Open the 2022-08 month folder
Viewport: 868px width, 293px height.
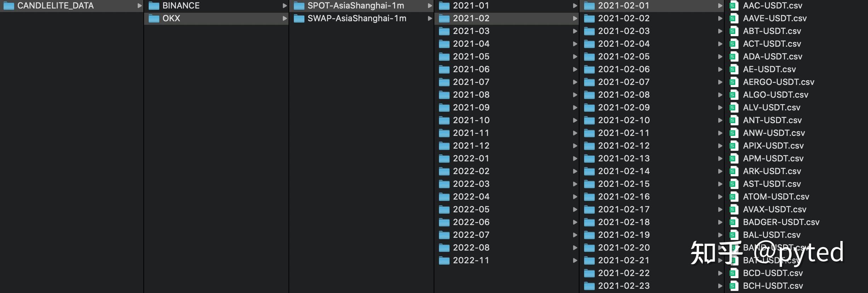[x=471, y=248]
